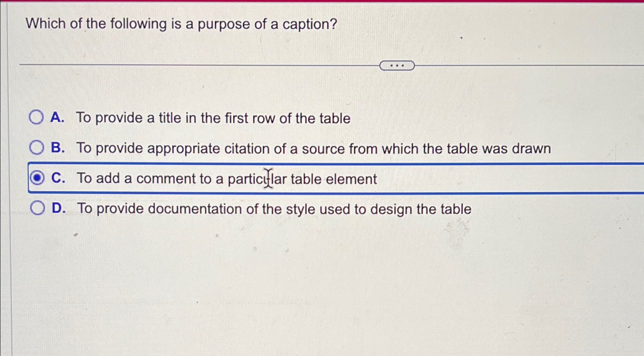Click the letter label 'C.'
The height and width of the screenshot is (356, 644).
58,178
